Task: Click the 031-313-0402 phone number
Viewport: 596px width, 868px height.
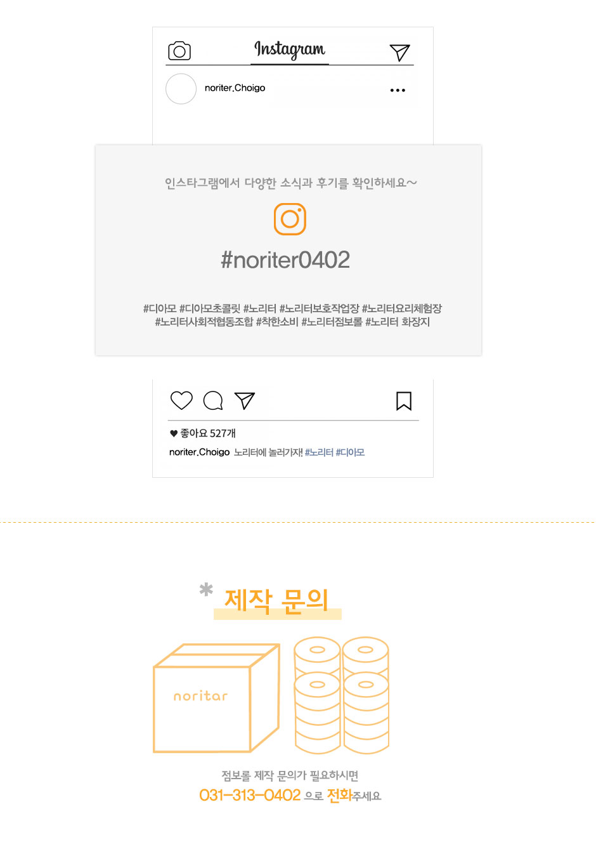Action: pos(250,795)
